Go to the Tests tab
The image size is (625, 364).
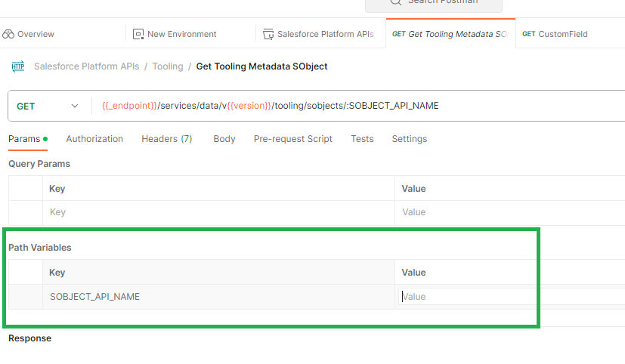(362, 139)
